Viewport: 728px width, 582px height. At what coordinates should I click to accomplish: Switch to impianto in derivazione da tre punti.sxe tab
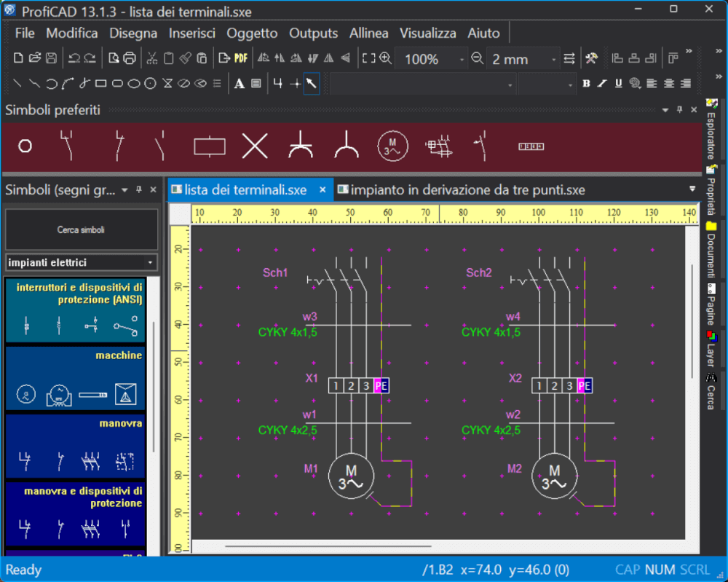[x=461, y=190]
